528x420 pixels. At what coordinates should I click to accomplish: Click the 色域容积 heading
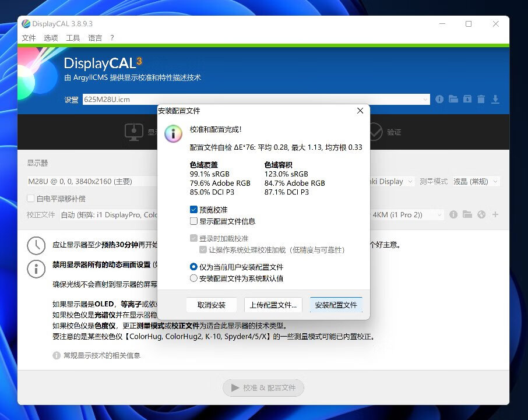coord(279,165)
